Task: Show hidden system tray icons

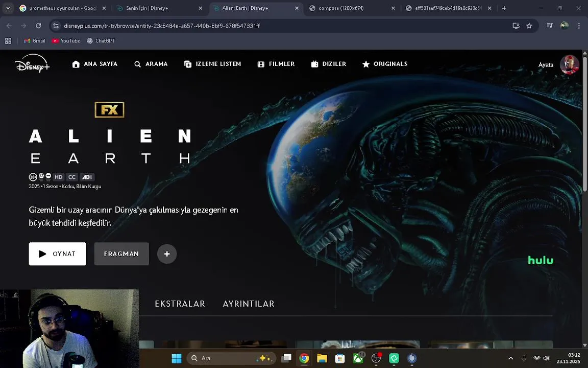Action: click(510, 358)
